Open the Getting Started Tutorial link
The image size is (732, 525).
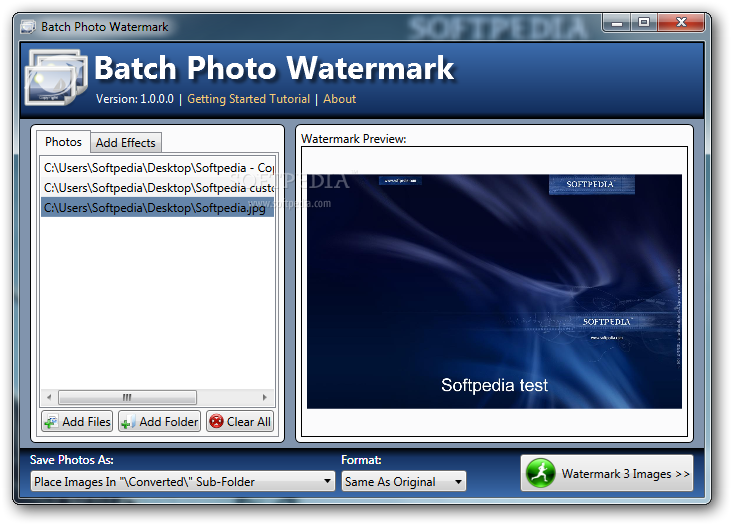tap(248, 99)
